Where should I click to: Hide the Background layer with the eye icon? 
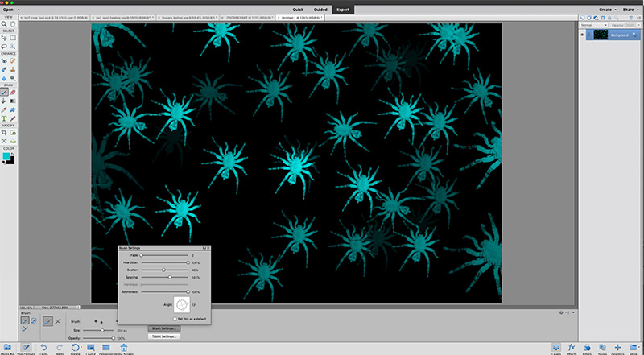click(x=582, y=35)
